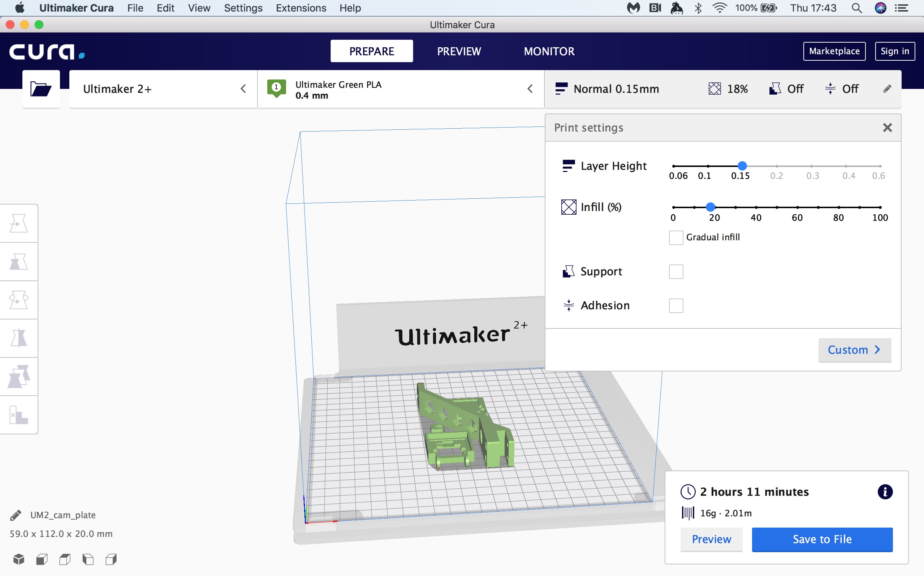The height and width of the screenshot is (576, 924).
Task: Enable the Adhesion checkbox
Action: 676,305
